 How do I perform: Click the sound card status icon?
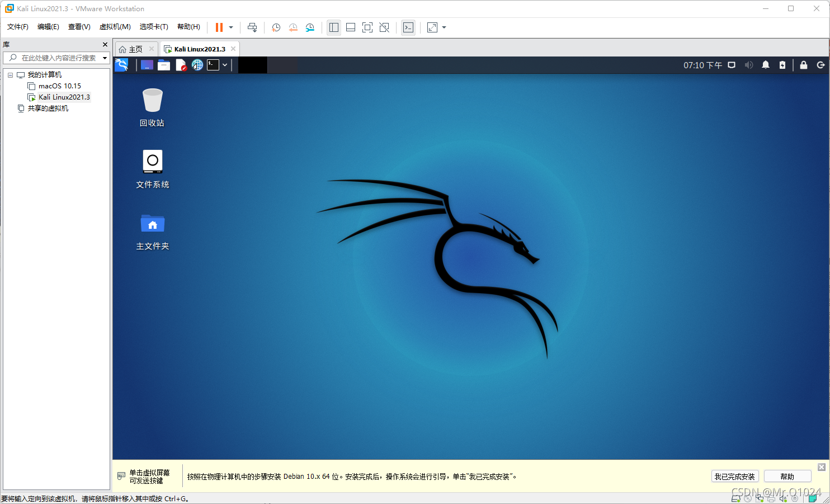783,498
